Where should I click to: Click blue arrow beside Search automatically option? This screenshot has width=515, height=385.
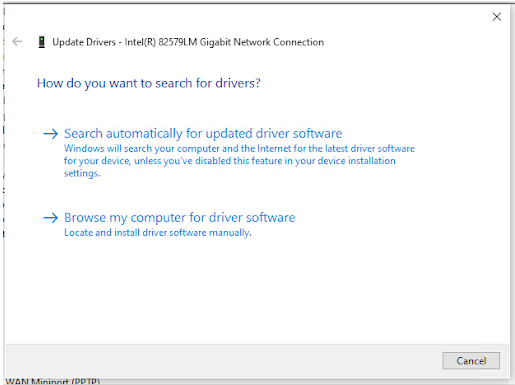pyautogui.click(x=51, y=134)
